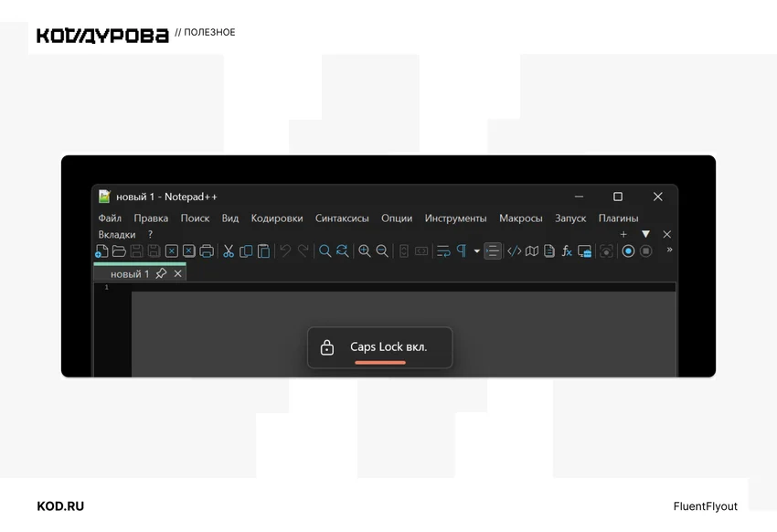777x532 pixels.
Task: Undo the last action via toolbar
Action: click(x=285, y=251)
